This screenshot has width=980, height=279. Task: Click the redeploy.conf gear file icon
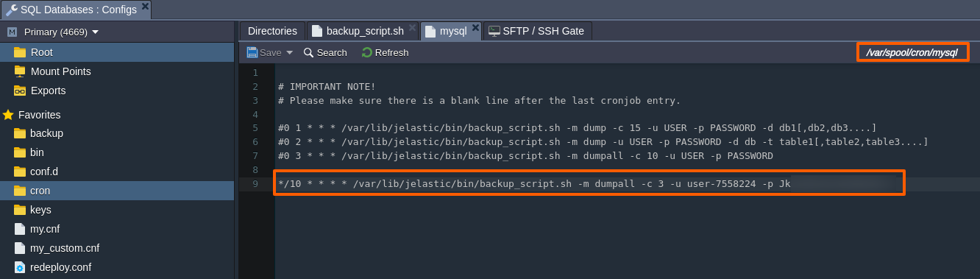[x=20, y=267]
